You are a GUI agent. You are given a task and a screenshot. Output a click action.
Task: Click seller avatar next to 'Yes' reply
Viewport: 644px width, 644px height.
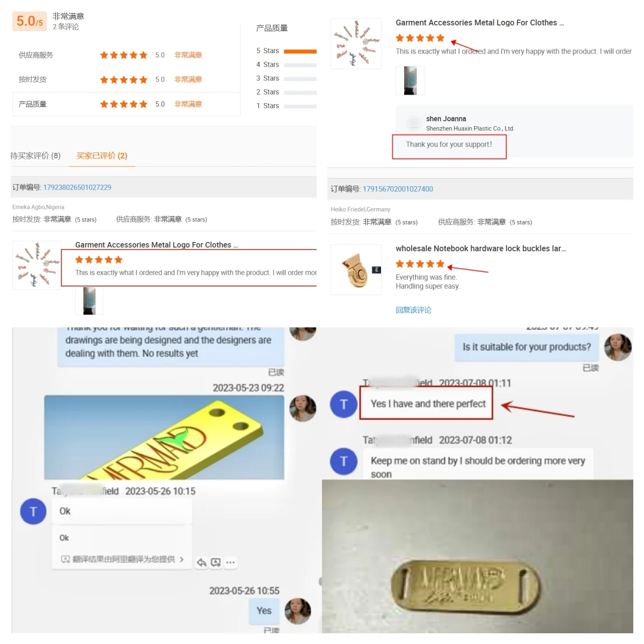click(297, 611)
